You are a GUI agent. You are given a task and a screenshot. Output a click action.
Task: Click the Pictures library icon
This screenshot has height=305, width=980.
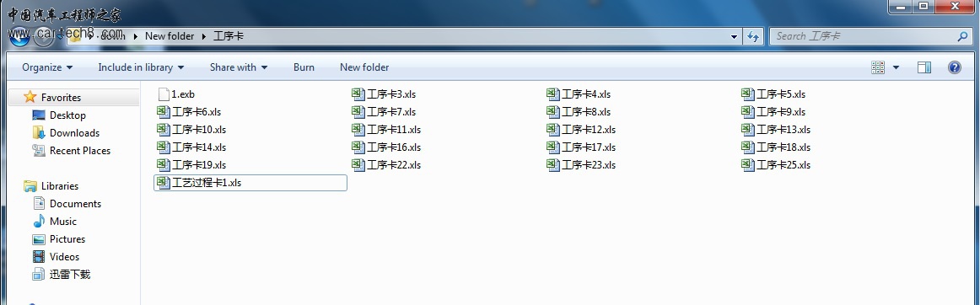[x=39, y=238]
